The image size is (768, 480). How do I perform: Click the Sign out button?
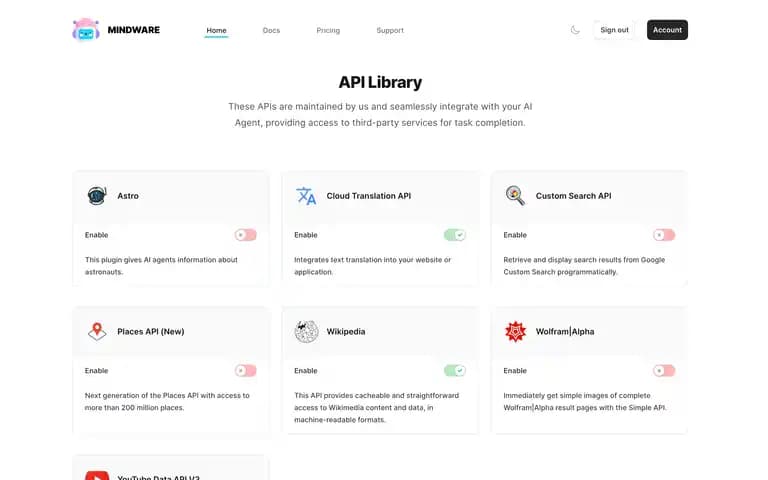[614, 30]
